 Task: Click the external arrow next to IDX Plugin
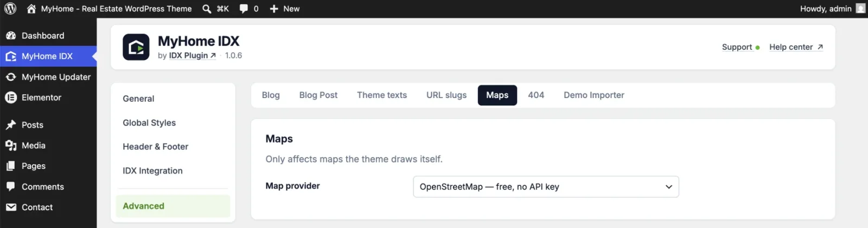[x=213, y=55]
